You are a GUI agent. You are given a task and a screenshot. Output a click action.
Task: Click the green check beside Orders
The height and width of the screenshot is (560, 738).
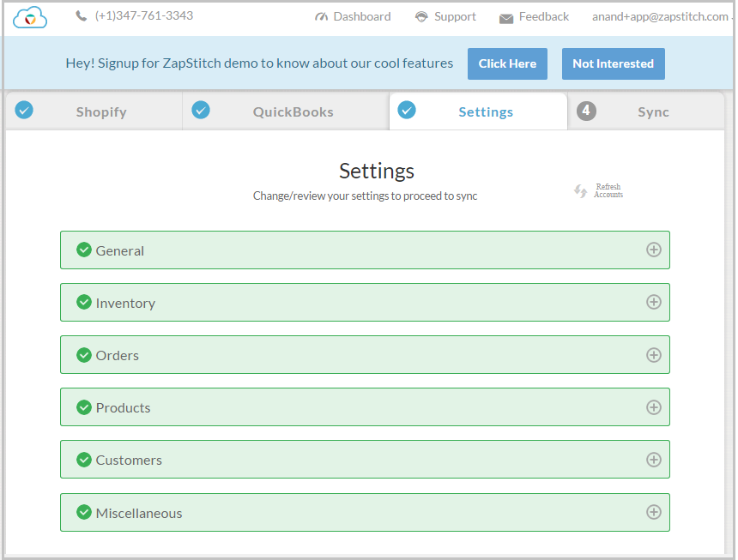pyautogui.click(x=84, y=354)
